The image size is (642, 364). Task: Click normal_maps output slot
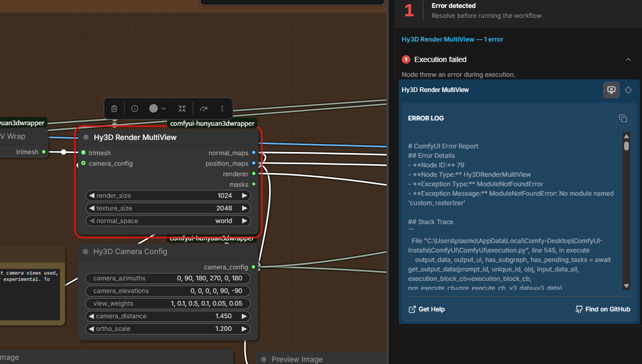(x=254, y=153)
